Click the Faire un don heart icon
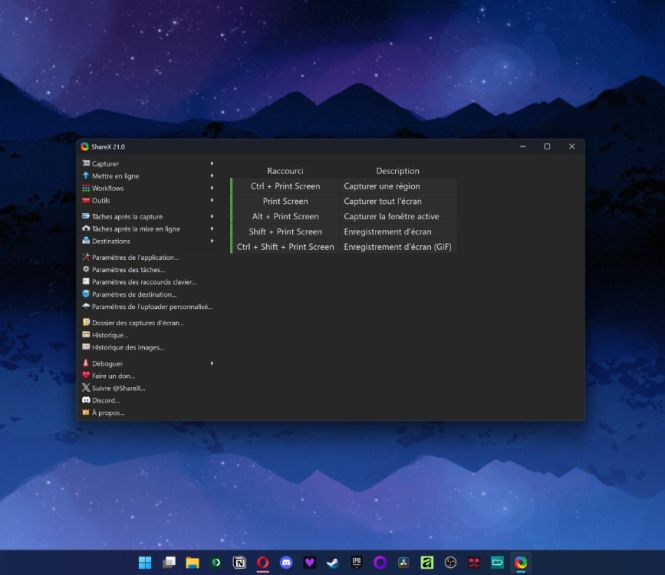665x575 pixels. coord(86,375)
